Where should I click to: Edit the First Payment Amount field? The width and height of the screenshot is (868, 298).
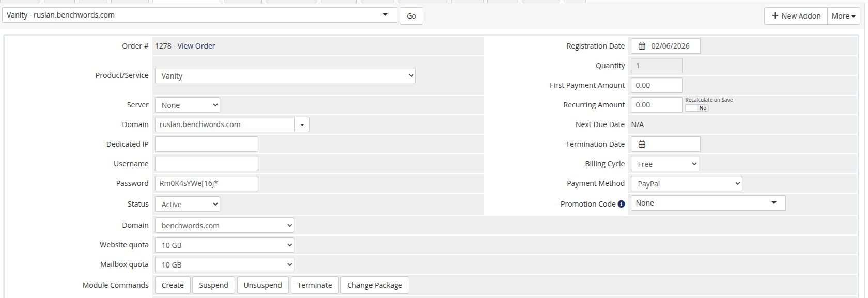tap(657, 85)
